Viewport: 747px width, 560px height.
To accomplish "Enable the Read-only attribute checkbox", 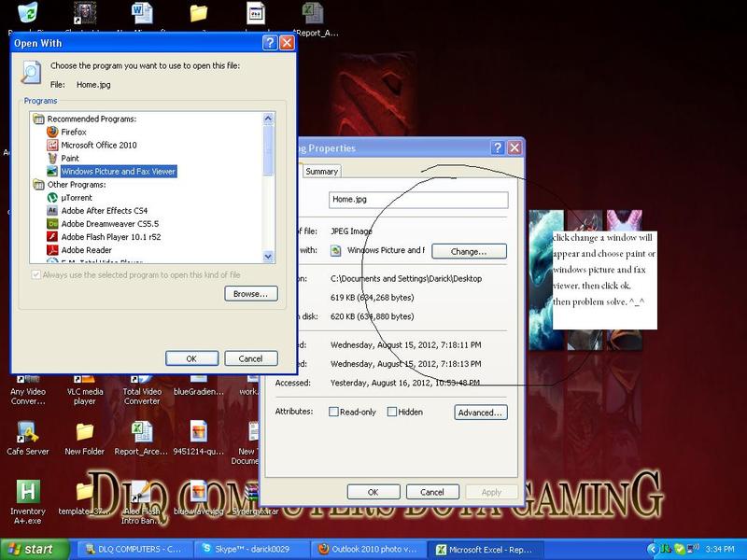I will [x=333, y=412].
